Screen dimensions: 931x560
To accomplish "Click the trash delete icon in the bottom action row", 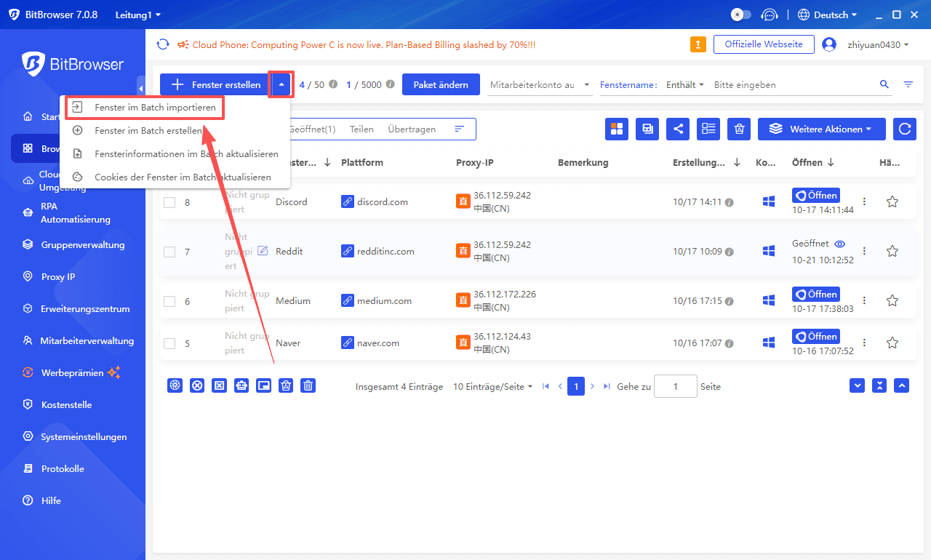I will click(x=308, y=385).
